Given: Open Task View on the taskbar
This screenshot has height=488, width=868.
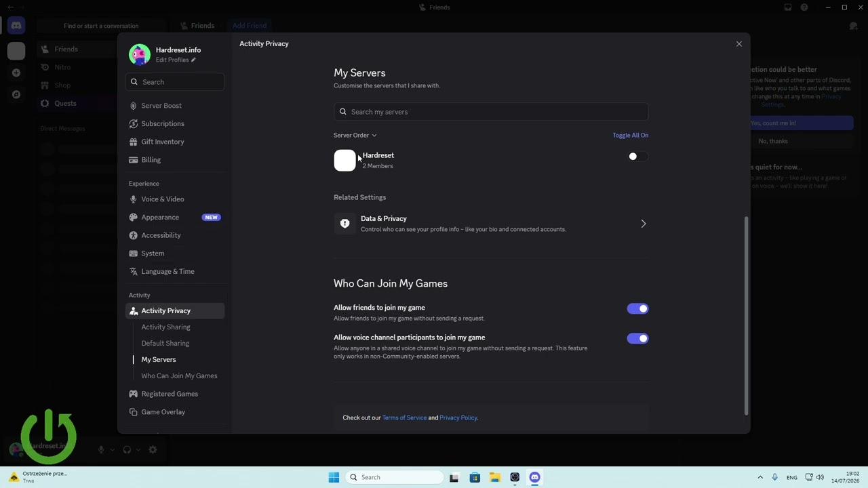Looking at the screenshot, I should coord(454,477).
